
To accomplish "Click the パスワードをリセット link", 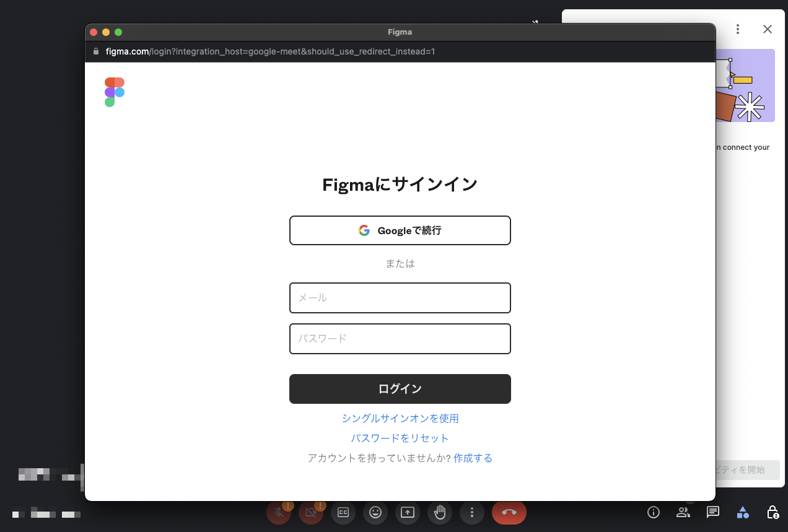I will pyautogui.click(x=400, y=438).
